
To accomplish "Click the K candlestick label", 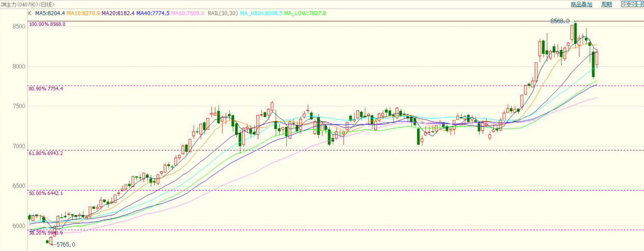I will pos(30,13).
